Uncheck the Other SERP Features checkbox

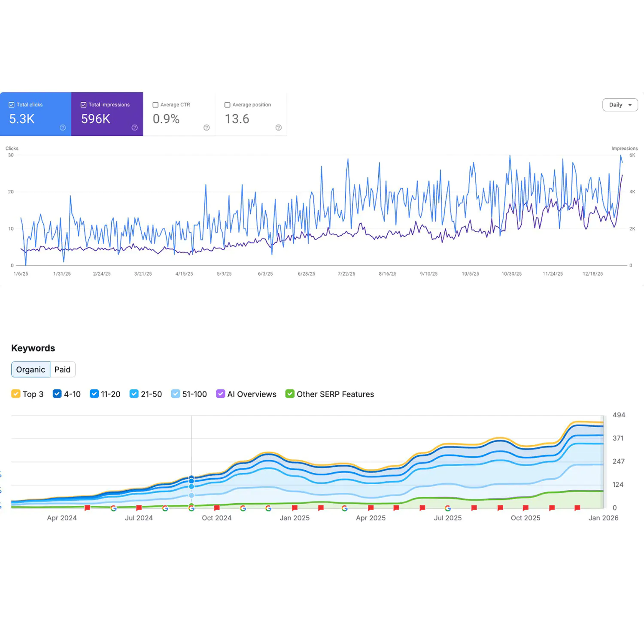point(290,394)
